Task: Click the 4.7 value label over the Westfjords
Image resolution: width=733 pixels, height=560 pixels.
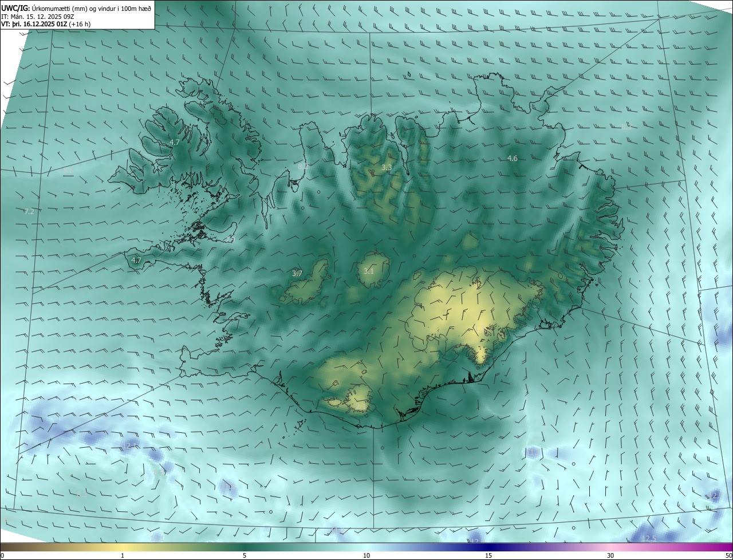Action: (175, 142)
